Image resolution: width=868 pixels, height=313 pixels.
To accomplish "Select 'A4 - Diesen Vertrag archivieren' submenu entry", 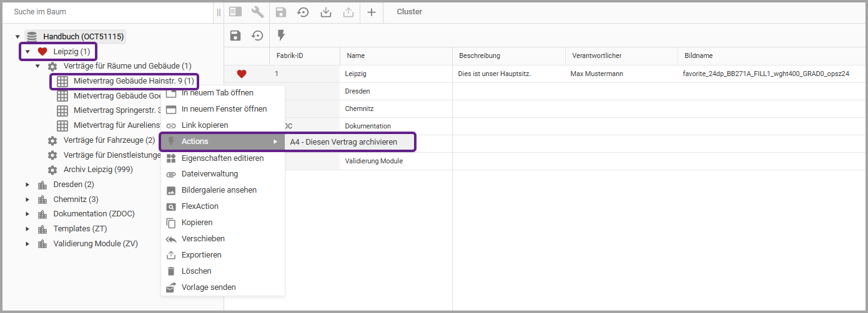I will [x=343, y=142].
